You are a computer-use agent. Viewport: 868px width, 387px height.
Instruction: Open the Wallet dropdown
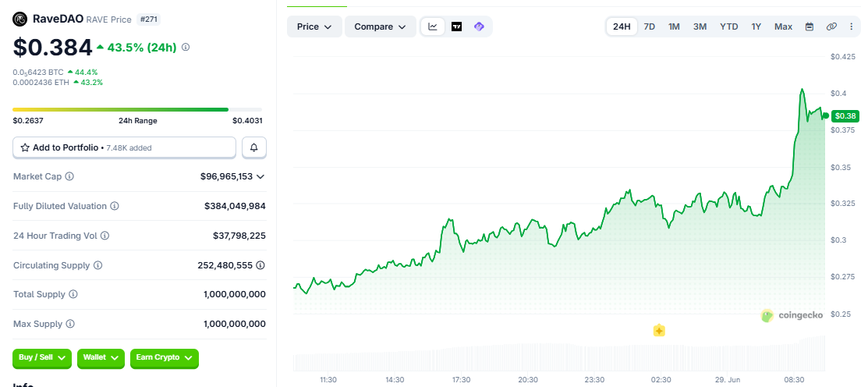(x=101, y=358)
